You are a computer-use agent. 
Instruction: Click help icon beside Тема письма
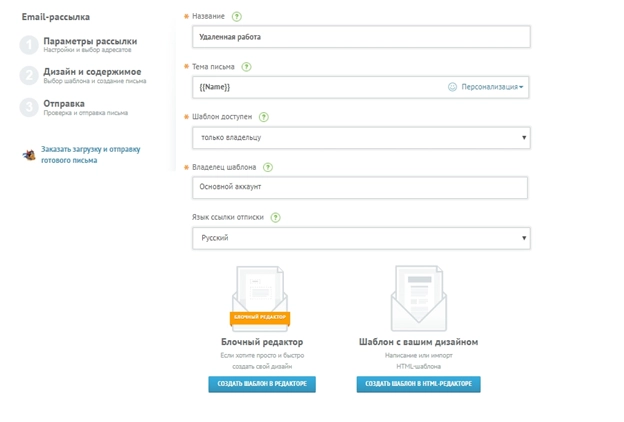246,67
